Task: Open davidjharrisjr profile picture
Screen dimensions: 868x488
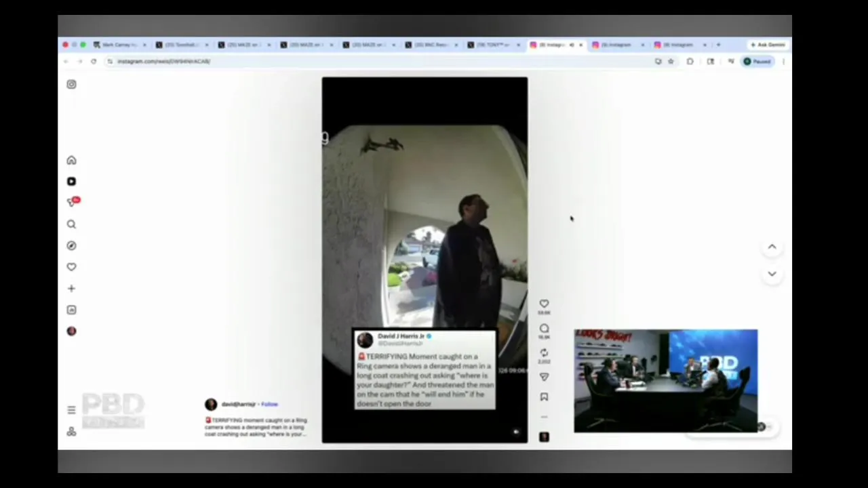Action: click(x=211, y=404)
